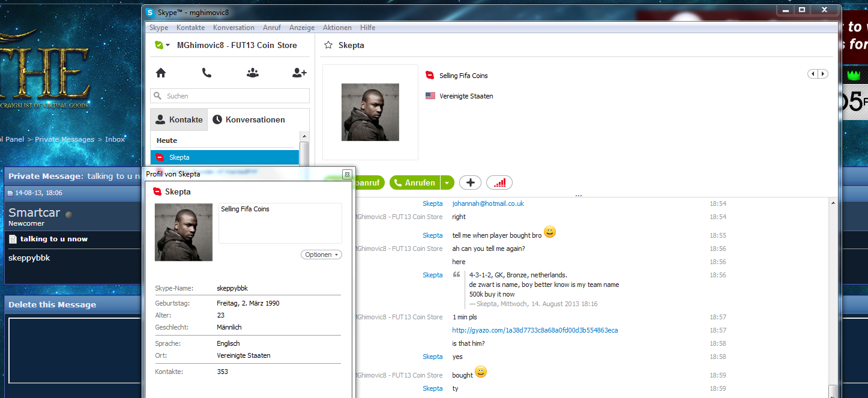This screenshot has height=398, width=868.
Task: Click the smiley after 'bought' message
Action: coord(481,372)
